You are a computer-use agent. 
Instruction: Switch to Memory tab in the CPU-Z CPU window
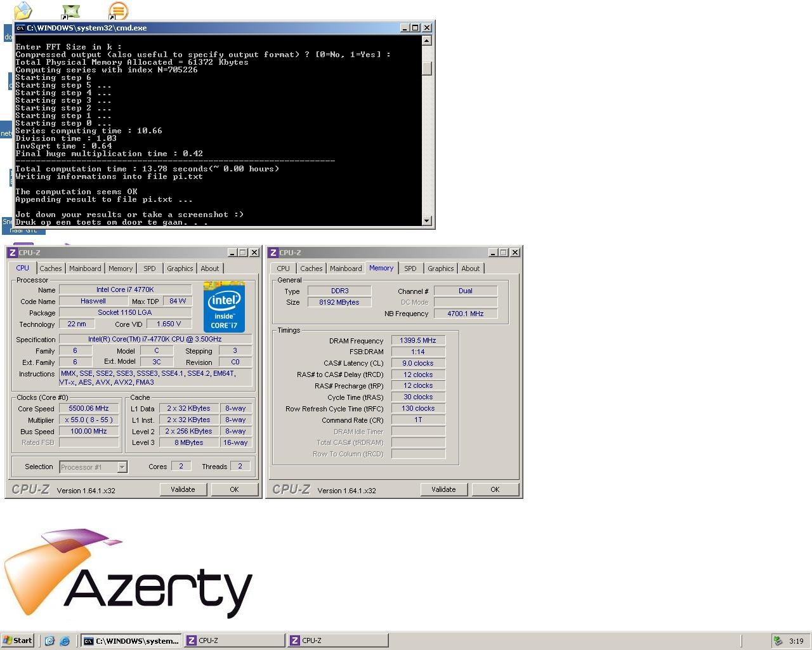pyautogui.click(x=121, y=269)
